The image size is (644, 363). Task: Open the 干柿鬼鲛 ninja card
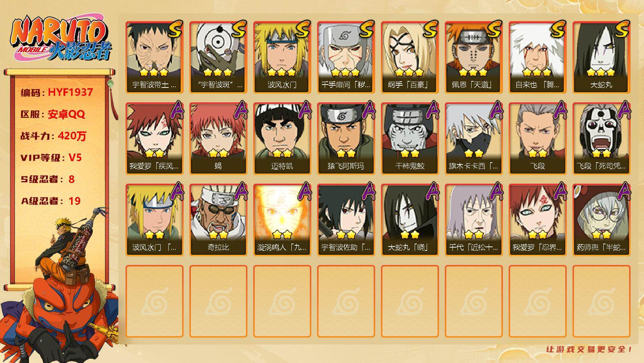[x=410, y=139]
